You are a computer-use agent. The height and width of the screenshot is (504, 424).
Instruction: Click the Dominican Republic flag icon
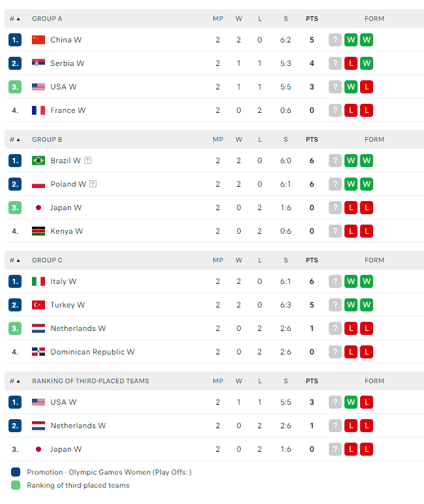click(x=38, y=352)
